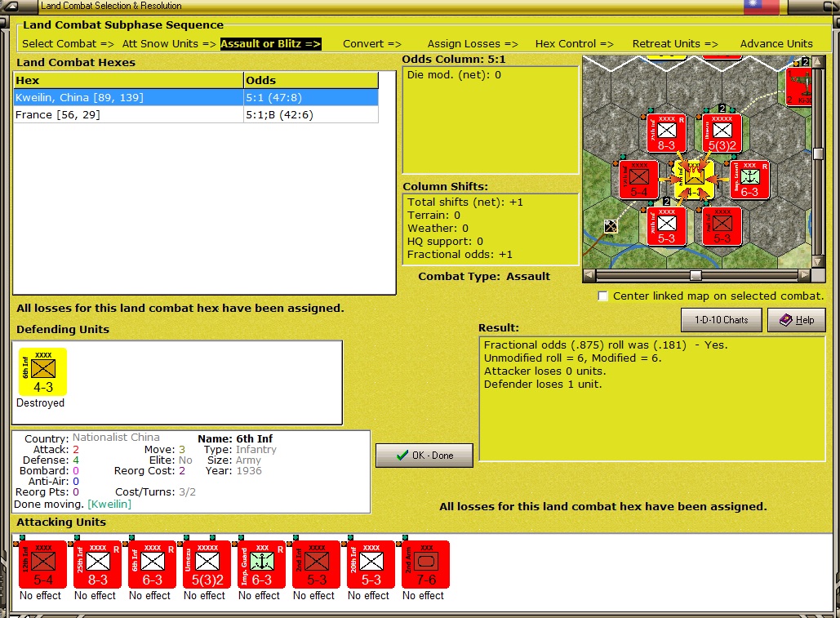Click odds cell 5:1;B (42:6)

[311, 114]
